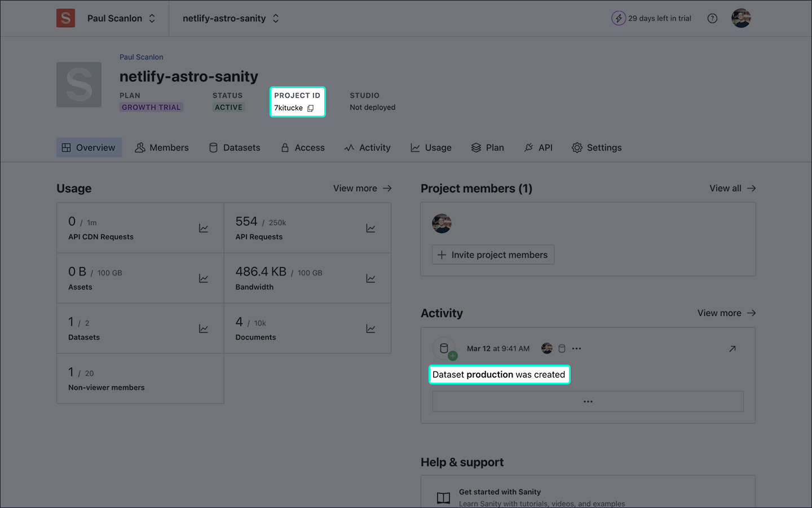Open the Activity tab
The height and width of the screenshot is (508, 812).
(368, 147)
